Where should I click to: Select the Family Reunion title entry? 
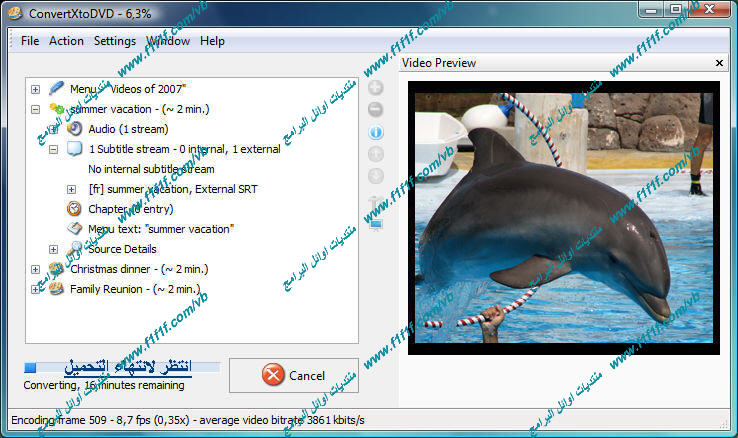click(x=134, y=289)
